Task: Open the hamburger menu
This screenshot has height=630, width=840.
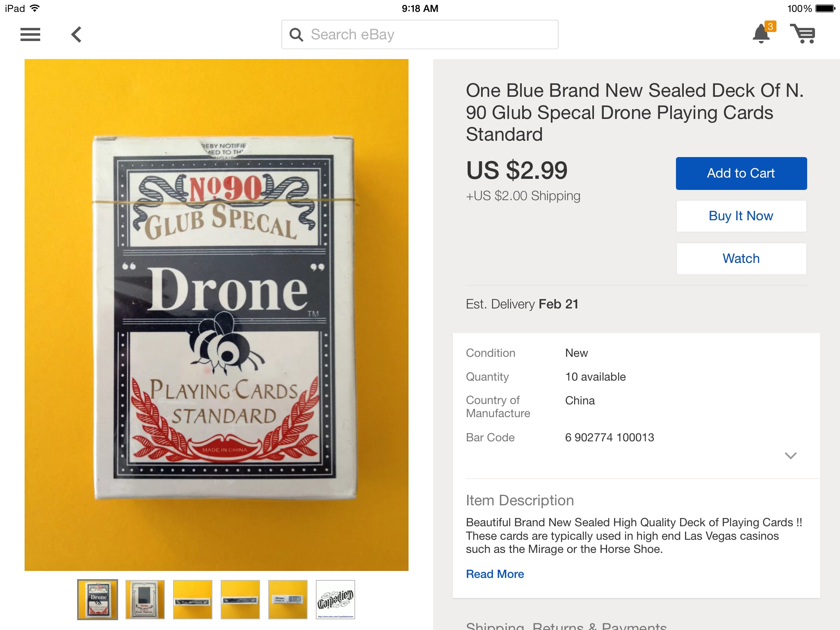Action: [x=30, y=34]
